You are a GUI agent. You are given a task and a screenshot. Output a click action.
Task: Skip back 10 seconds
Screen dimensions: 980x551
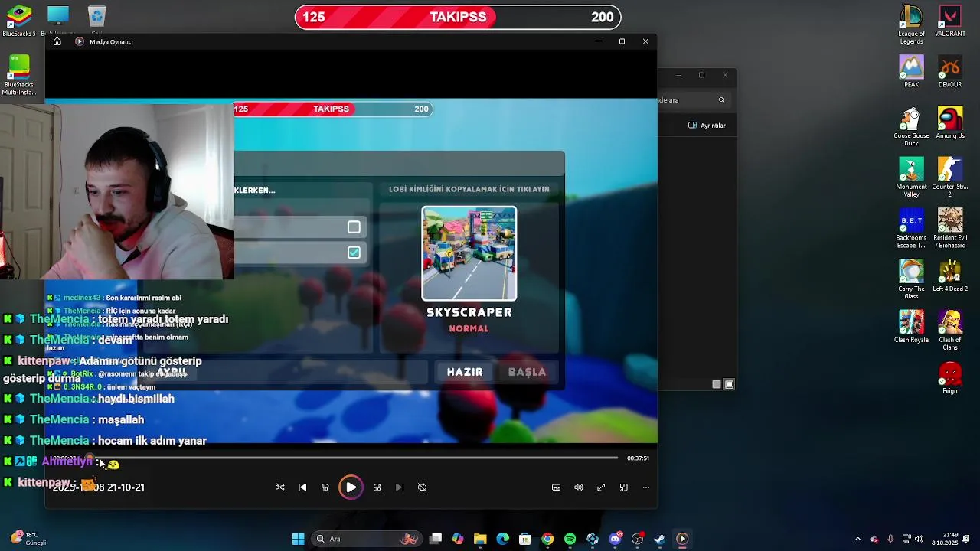click(x=325, y=487)
